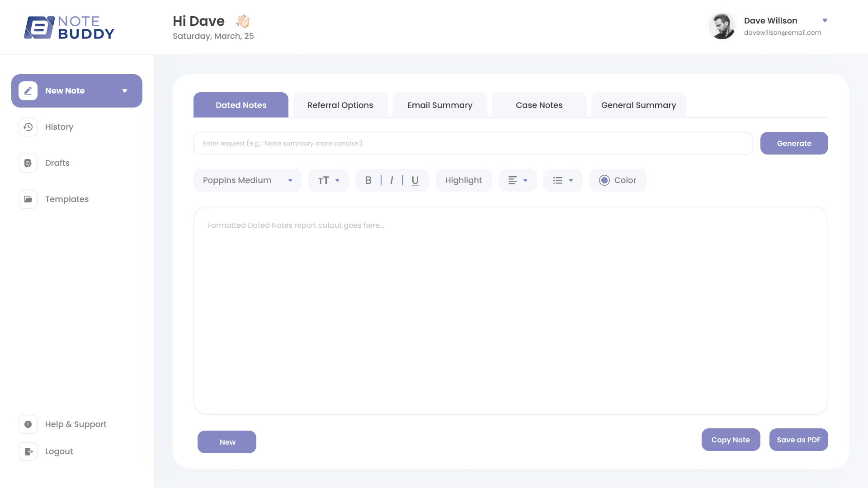Viewport: 868px width, 488px height.
Task: Click the Note Buddy logo
Action: tap(69, 28)
